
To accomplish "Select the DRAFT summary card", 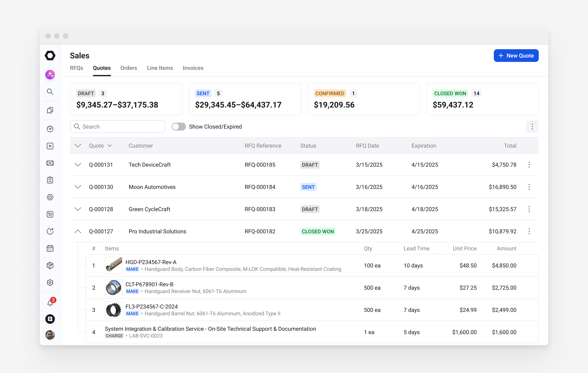I will pos(126,99).
